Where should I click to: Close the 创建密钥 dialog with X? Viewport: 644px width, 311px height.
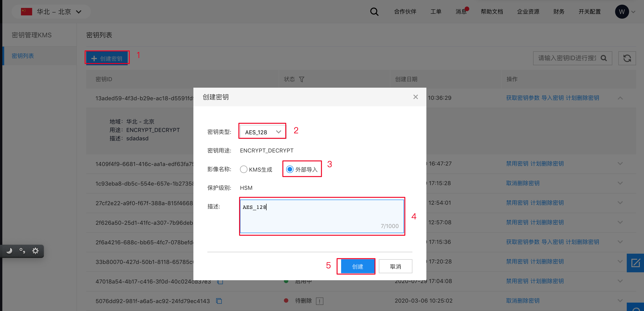[415, 97]
